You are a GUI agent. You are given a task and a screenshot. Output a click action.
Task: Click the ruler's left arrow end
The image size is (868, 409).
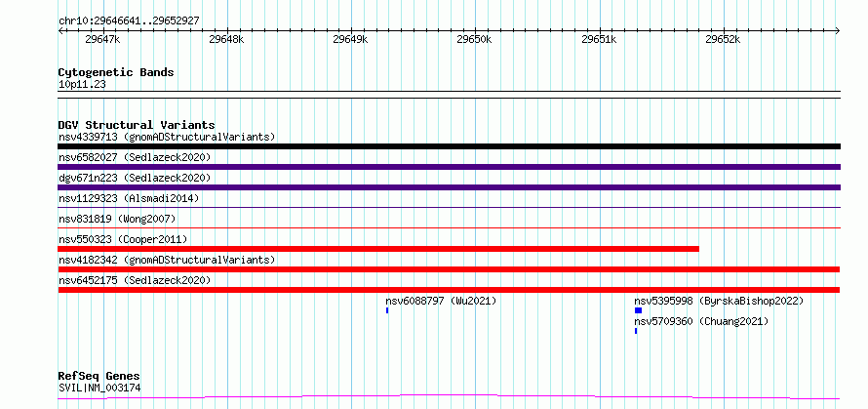(x=60, y=31)
